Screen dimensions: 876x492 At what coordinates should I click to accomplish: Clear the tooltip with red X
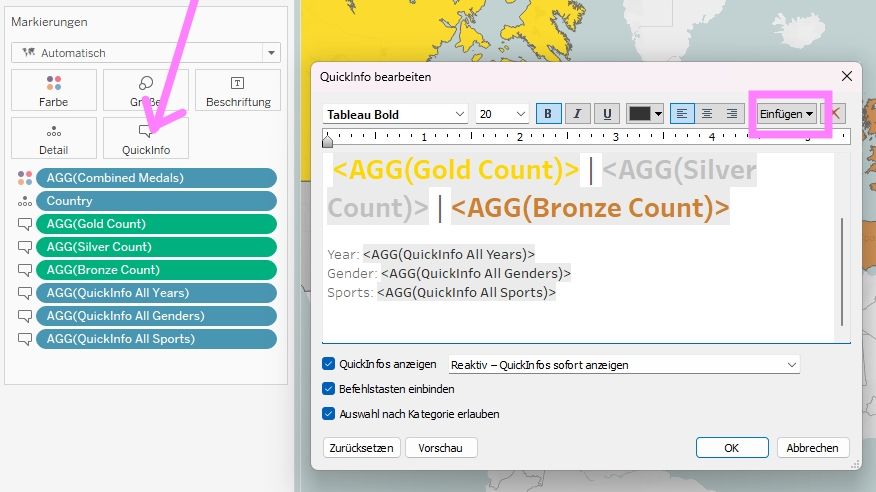point(835,113)
